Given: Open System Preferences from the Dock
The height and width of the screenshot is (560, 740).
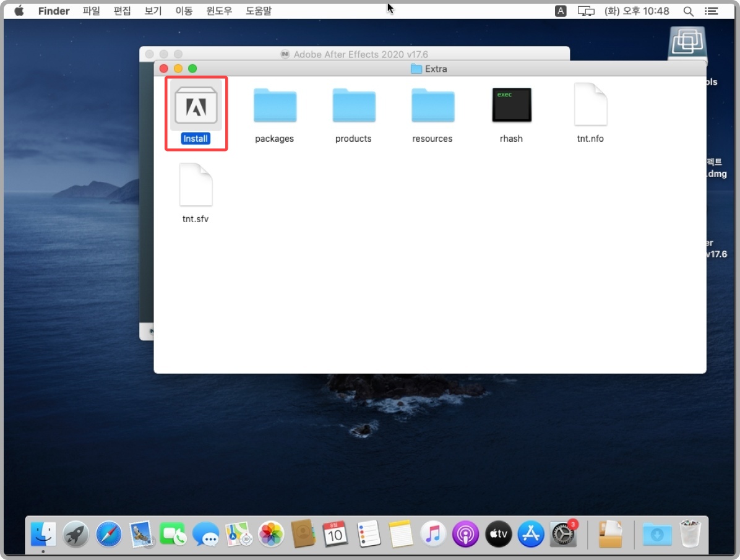Looking at the screenshot, I should pos(563,535).
